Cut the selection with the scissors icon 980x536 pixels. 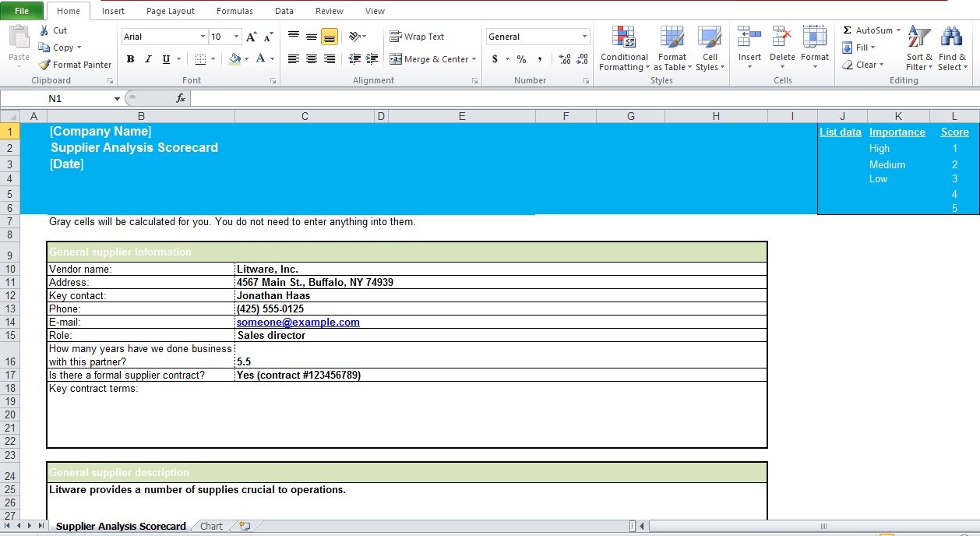coord(45,30)
